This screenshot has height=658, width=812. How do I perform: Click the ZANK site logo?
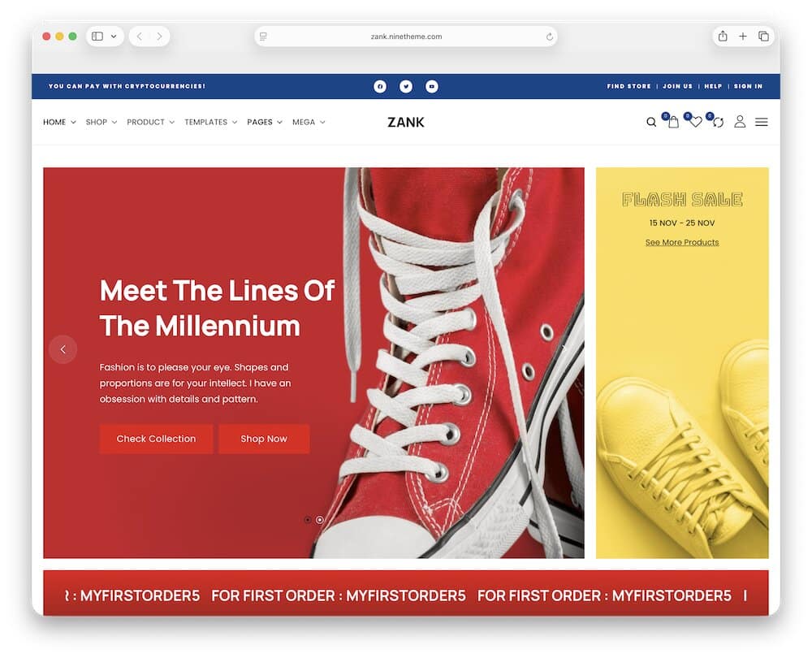(x=406, y=123)
